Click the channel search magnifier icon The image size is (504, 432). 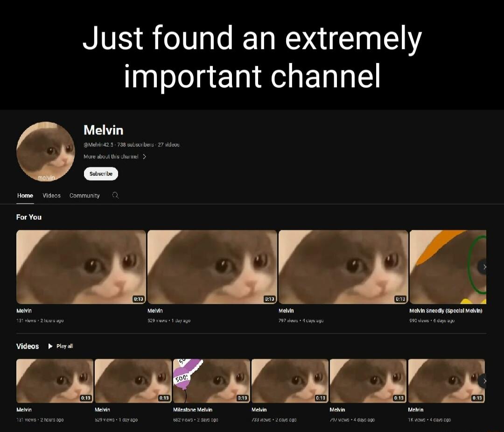[115, 195]
